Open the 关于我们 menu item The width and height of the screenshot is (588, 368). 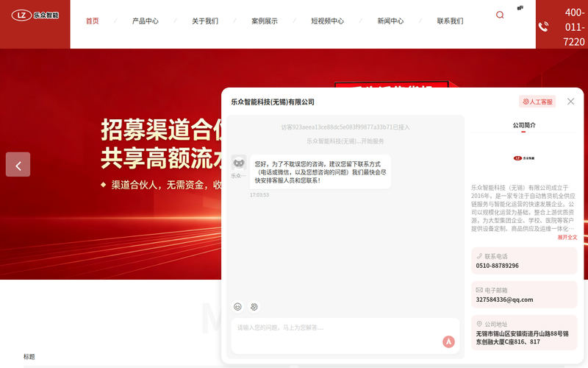click(205, 21)
